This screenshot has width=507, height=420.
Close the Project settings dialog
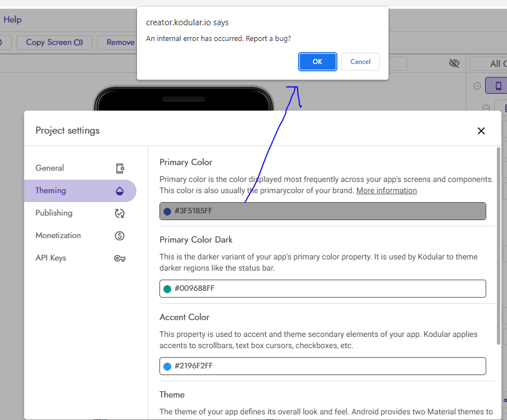click(481, 131)
